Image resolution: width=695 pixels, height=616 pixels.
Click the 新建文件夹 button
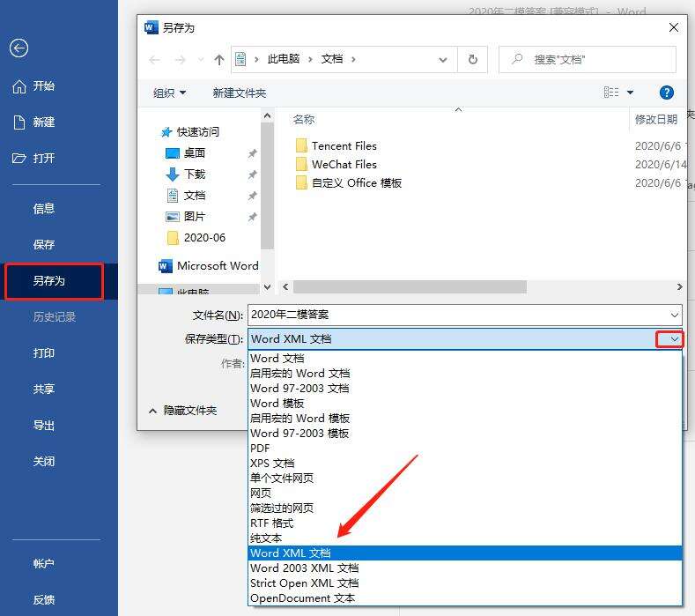tap(240, 93)
